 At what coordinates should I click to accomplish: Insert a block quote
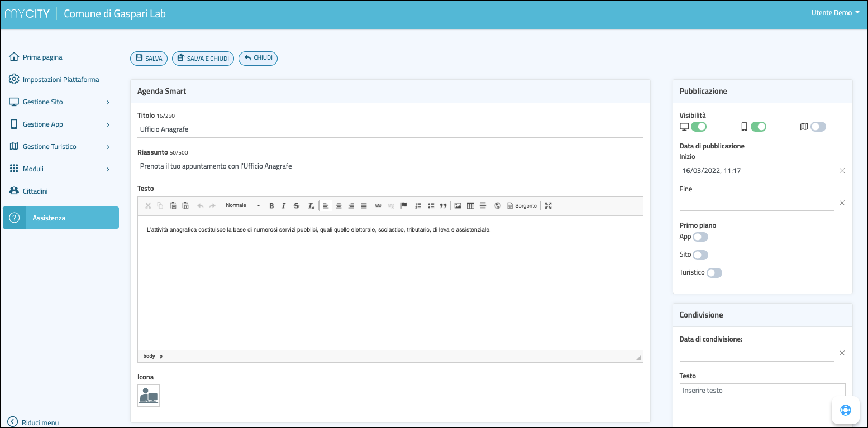coord(443,206)
